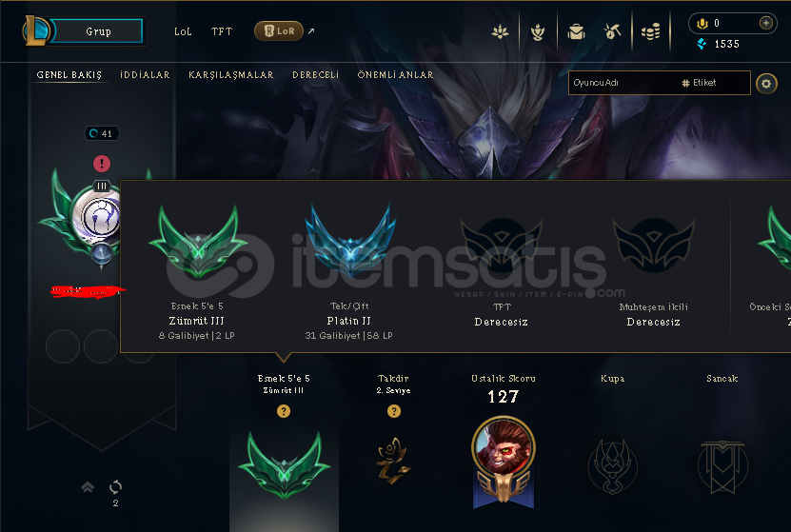Switch to the İDDİALAR tab
The height and width of the screenshot is (532, 791).
click(145, 74)
